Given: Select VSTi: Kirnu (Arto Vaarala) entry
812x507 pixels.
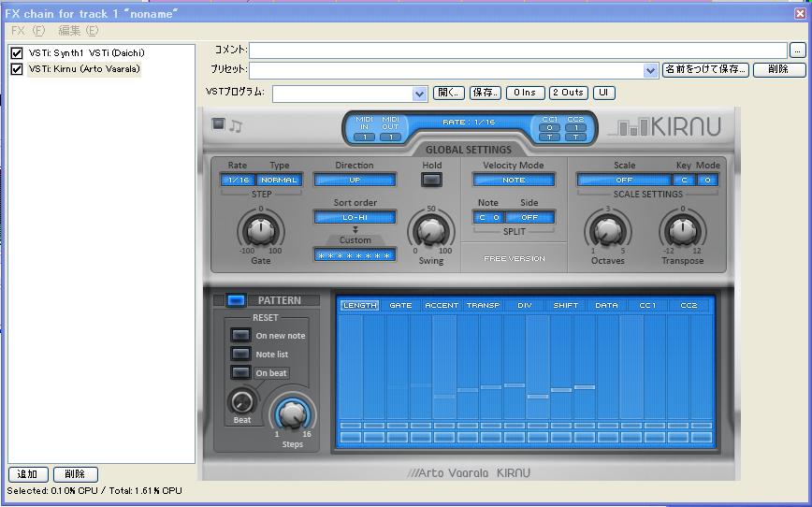Looking at the screenshot, I should coord(84,69).
